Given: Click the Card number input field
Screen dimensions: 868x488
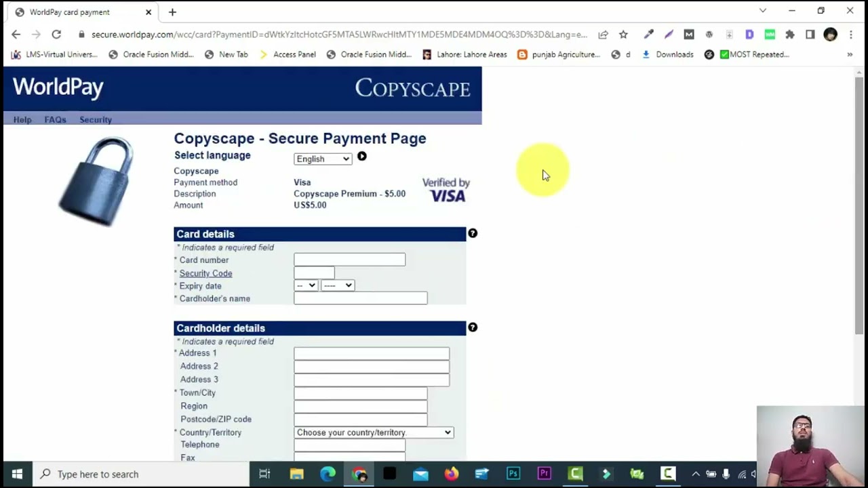Looking at the screenshot, I should (x=350, y=260).
